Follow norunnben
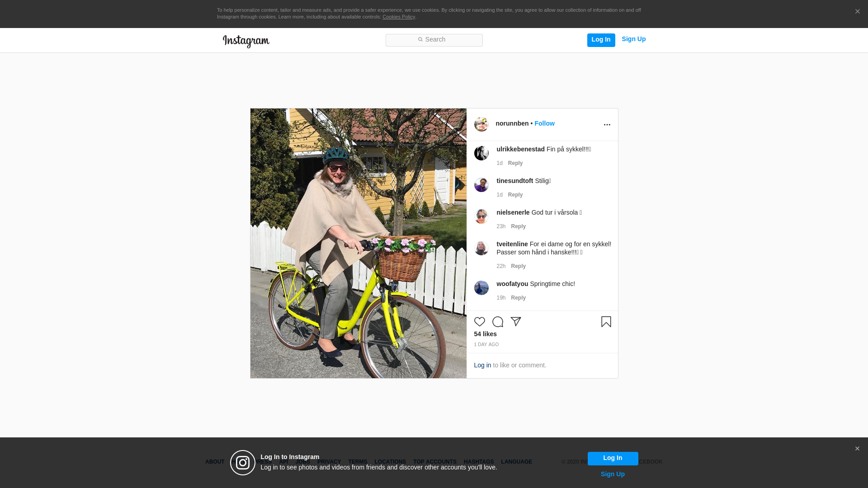Viewport: 868px width, 488px height. tap(545, 123)
